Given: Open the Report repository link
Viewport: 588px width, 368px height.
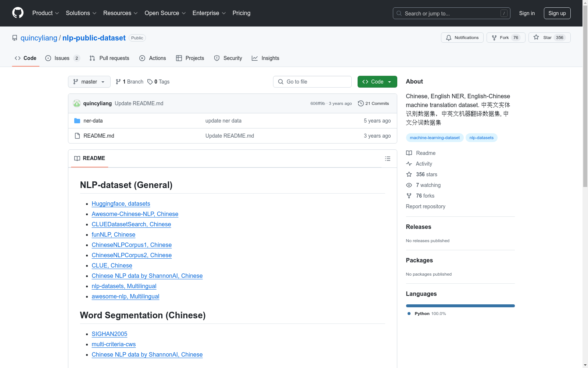Looking at the screenshot, I should (x=426, y=206).
